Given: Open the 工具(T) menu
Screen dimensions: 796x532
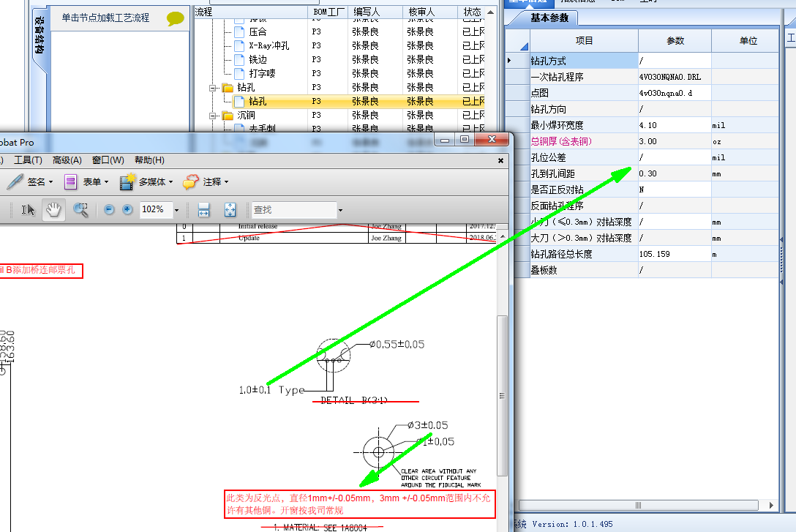Looking at the screenshot, I should point(28,160).
